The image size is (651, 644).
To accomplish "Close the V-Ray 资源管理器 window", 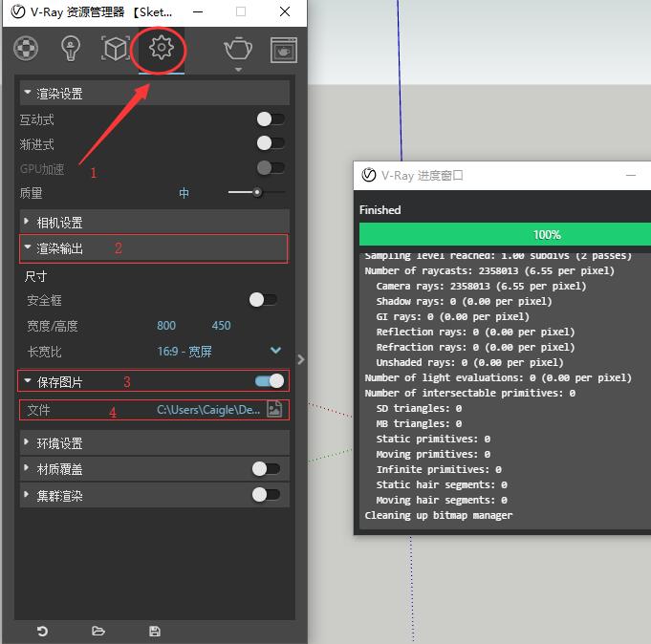I will [x=285, y=11].
